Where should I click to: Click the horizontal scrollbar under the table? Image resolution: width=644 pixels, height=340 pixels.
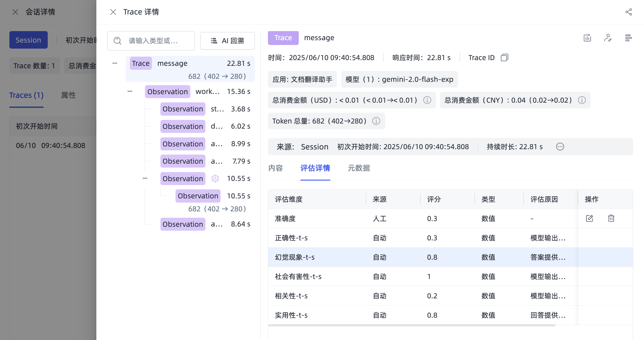(x=412, y=326)
